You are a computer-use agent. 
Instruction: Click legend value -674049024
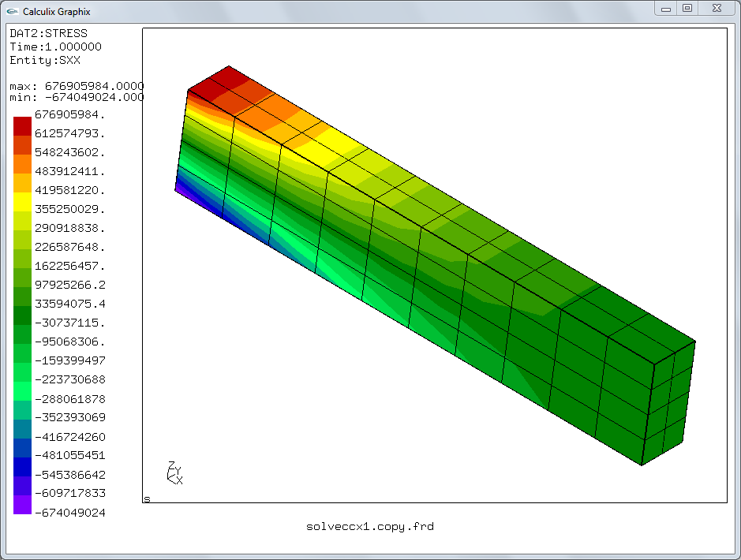(70, 513)
